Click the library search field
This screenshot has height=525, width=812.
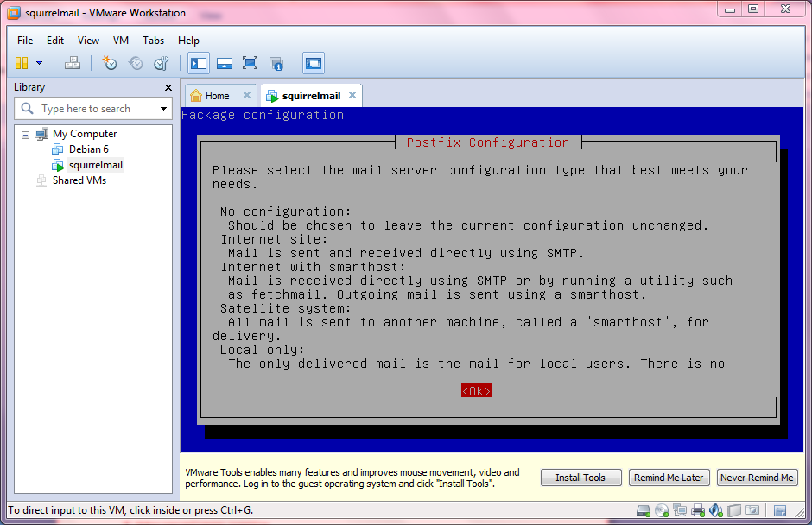[x=94, y=109]
